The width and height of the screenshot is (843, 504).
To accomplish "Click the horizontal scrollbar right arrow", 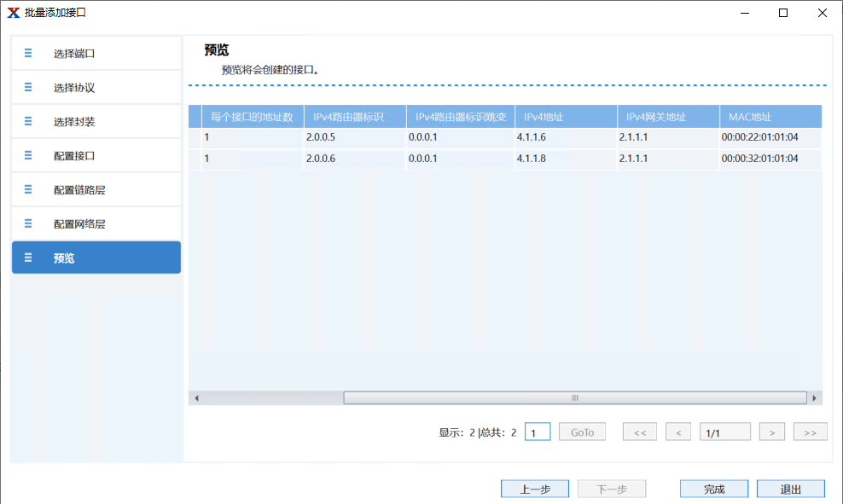I will tap(814, 397).
